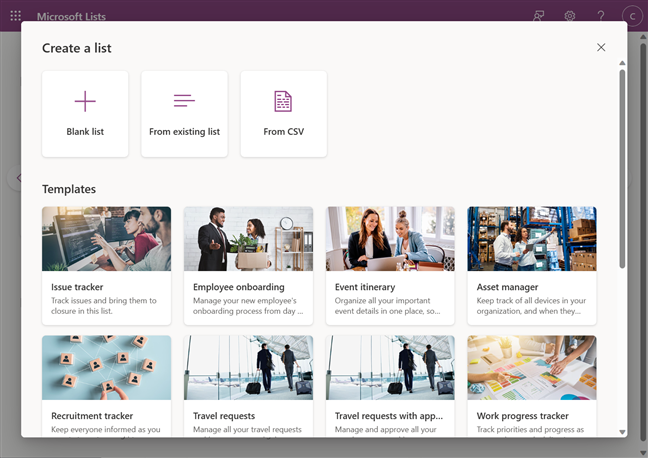Viewport: 648px width, 458px height.
Task: Click the Help question mark icon
Action: [x=601, y=16]
